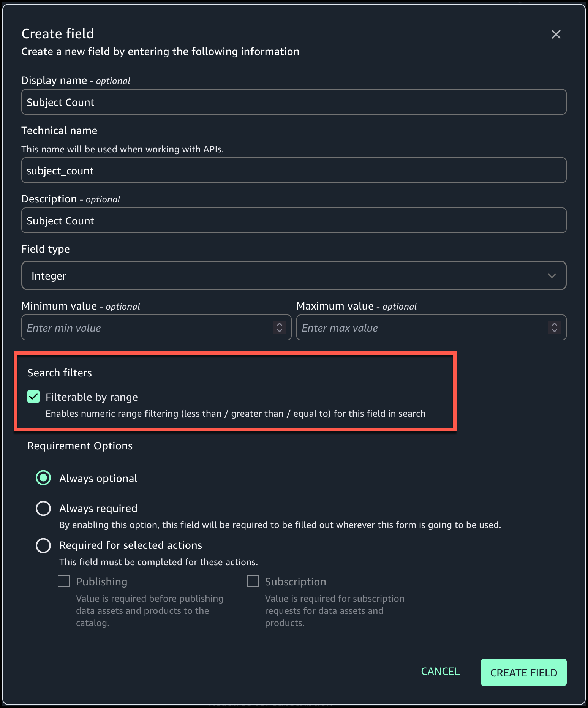Click the Cancel button
The image size is (588, 708).
pos(440,672)
